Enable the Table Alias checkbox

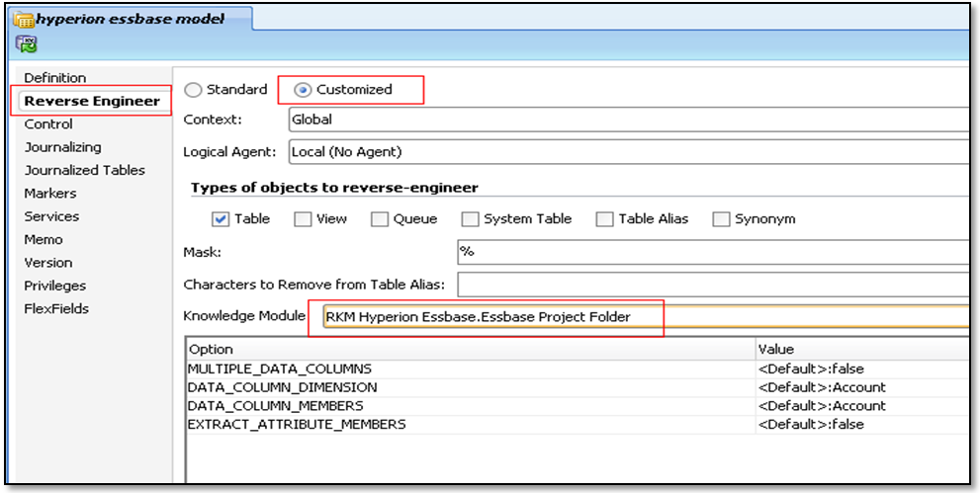604,219
